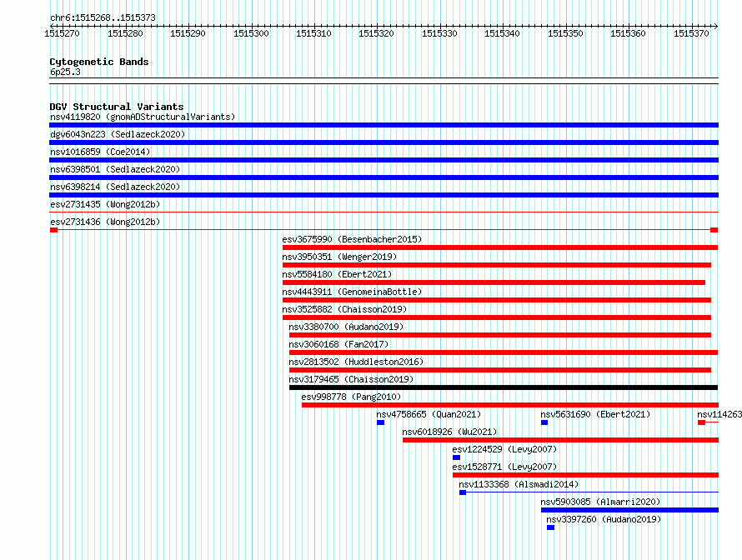Click the nsv6398501 (Sedlazeck2020) label

(115, 169)
